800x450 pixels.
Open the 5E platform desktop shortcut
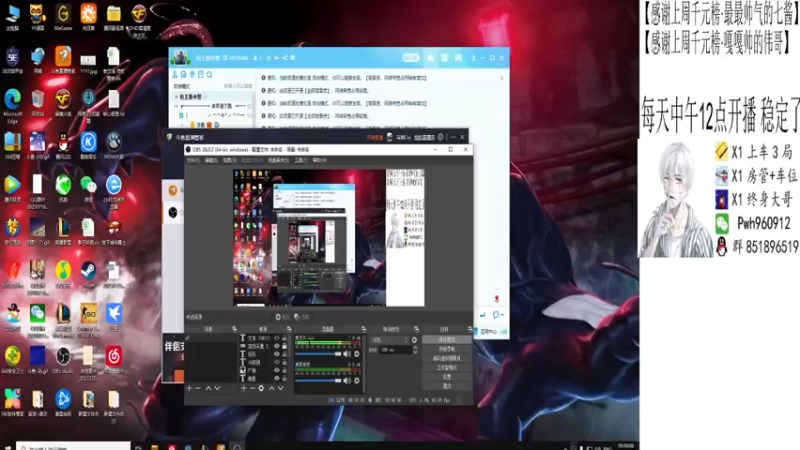click(12, 58)
